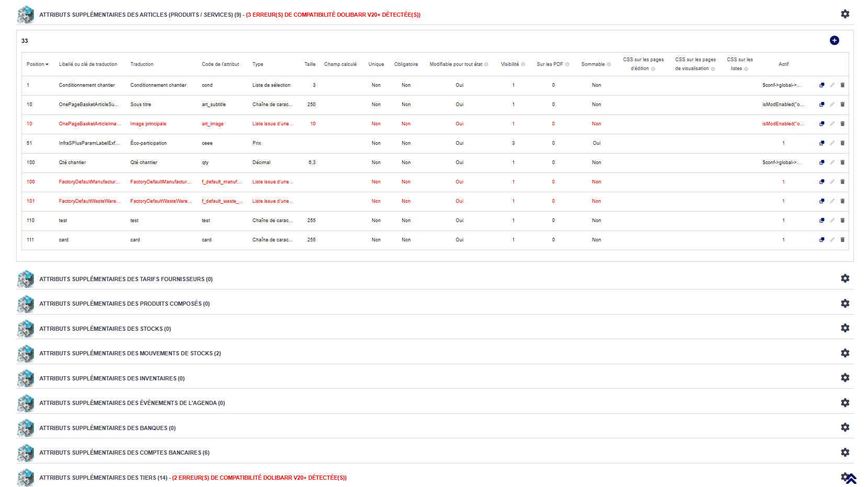This screenshot has width=868, height=487.
Task: Click the trash icon for 'Image principale' row
Action: pyautogui.click(x=842, y=124)
